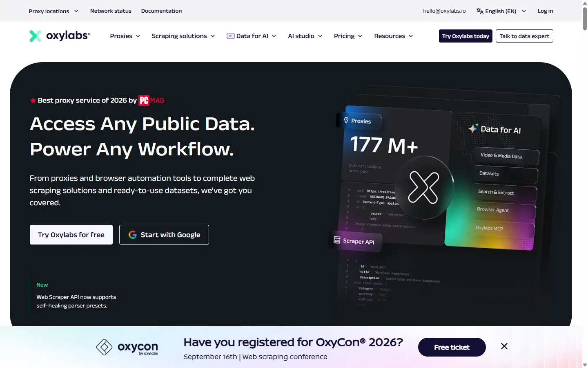Open the Resources navigation menu

394,36
